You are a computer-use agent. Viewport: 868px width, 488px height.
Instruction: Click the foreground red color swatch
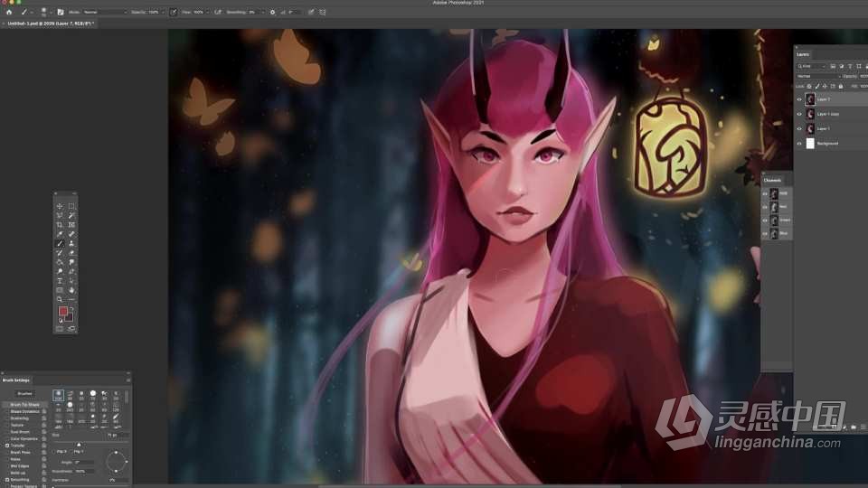(x=63, y=312)
